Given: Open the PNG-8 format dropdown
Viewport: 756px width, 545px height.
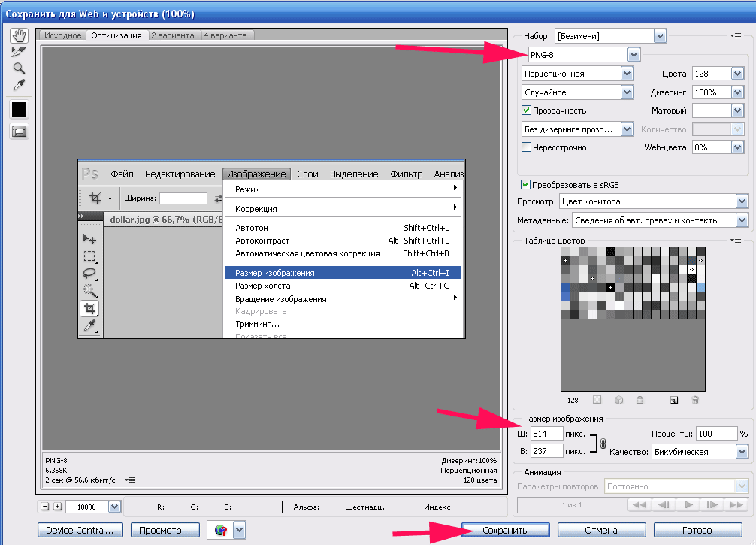Looking at the screenshot, I should click(x=634, y=55).
